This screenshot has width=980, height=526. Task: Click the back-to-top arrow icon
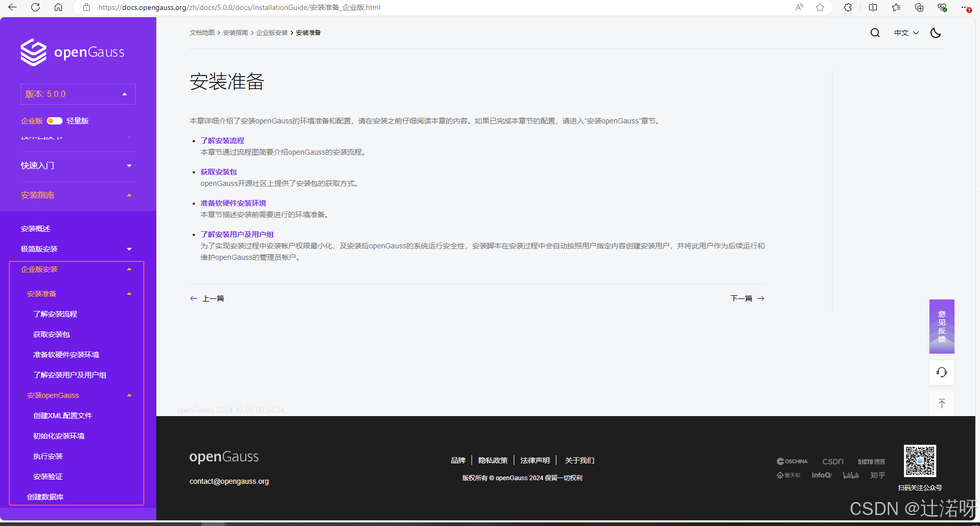click(x=941, y=403)
